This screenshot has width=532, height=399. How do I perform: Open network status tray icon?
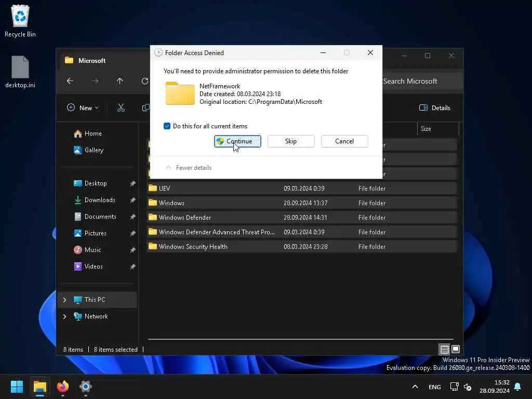(x=454, y=387)
